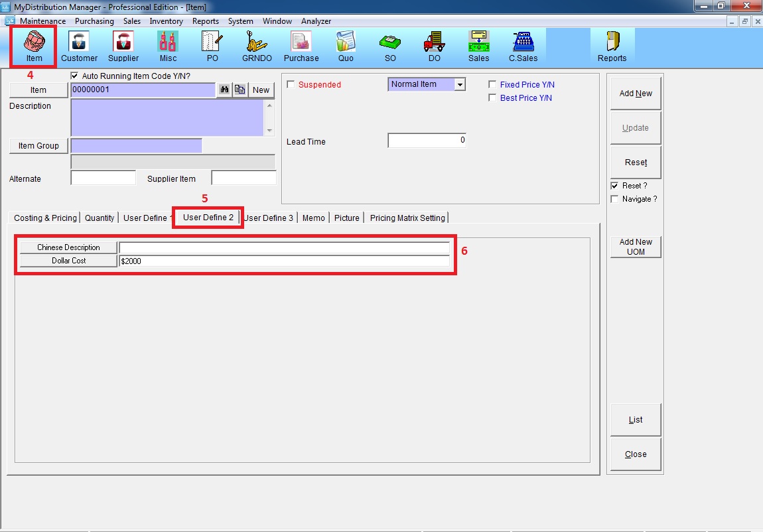The height and width of the screenshot is (532, 763).
Task: Select the Purchase toolbar icon
Action: pos(301,46)
